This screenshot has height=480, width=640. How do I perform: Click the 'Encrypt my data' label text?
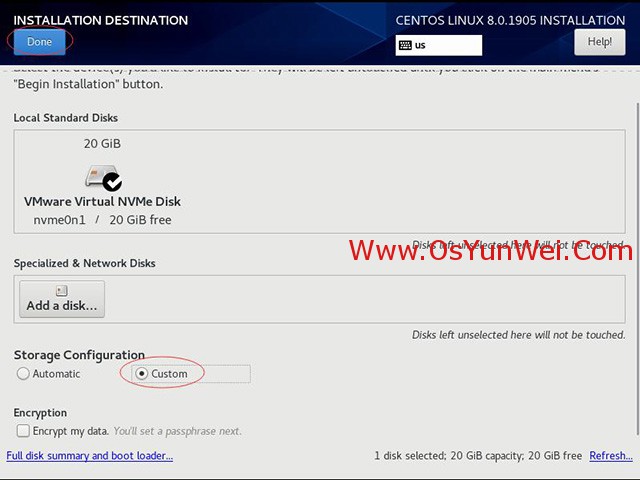[x=71, y=431]
